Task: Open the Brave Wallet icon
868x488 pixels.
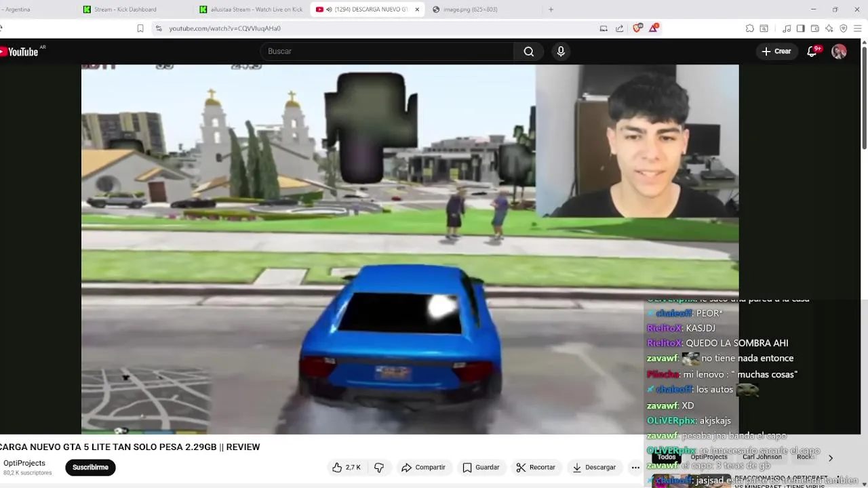Action: 815,28
